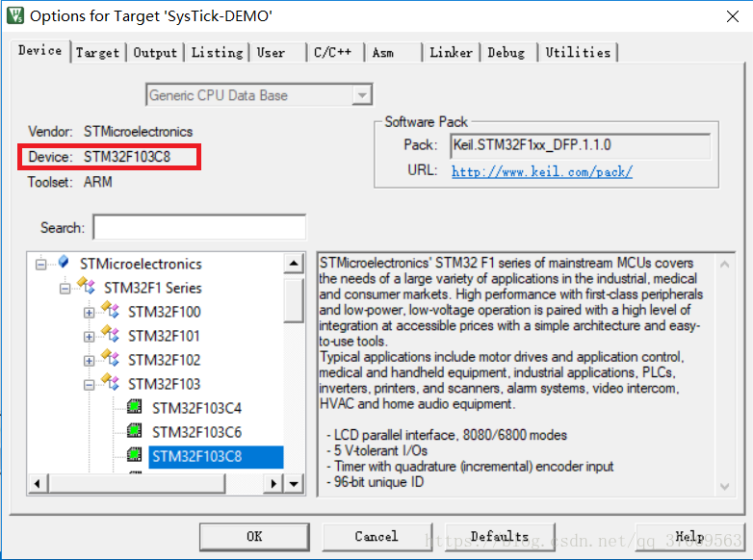Open the Utilities tab
Viewport: 753px width, 560px height.
(x=578, y=52)
